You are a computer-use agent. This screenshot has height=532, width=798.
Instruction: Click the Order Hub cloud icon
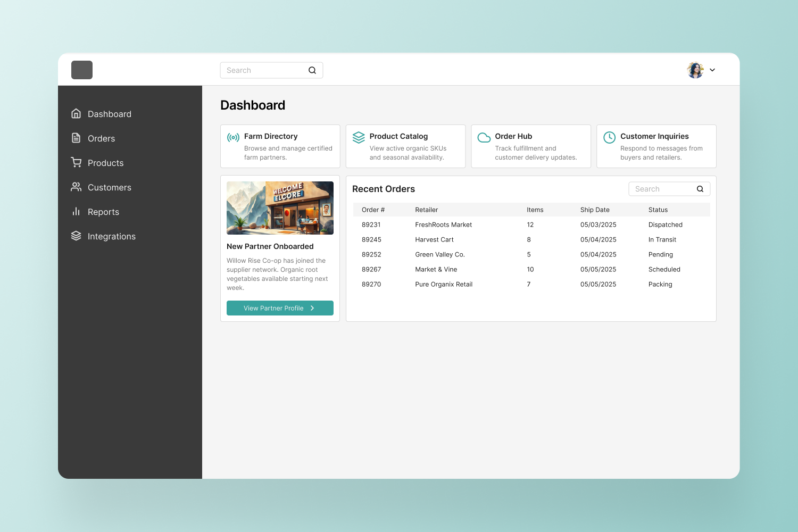484,137
